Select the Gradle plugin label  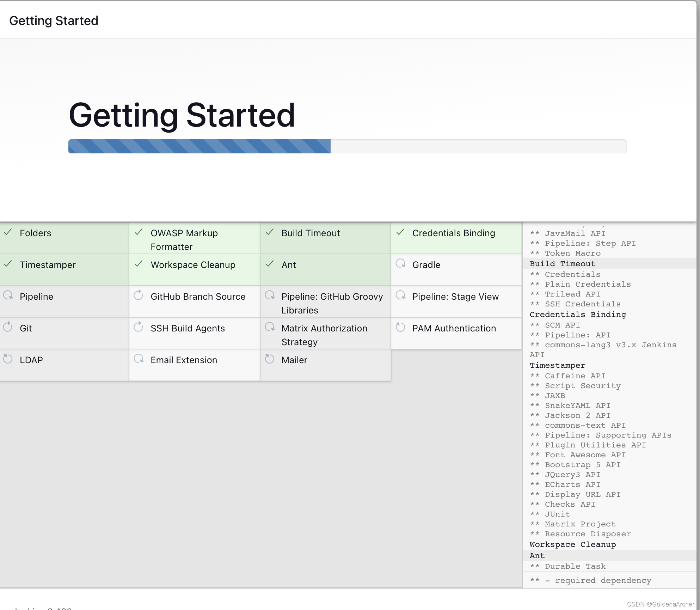pyautogui.click(x=426, y=265)
